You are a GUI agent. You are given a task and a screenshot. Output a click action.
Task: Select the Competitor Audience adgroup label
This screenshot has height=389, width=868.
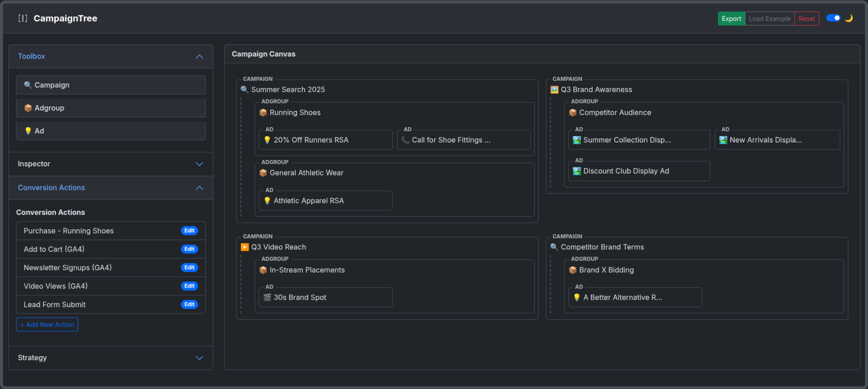(x=615, y=113)
